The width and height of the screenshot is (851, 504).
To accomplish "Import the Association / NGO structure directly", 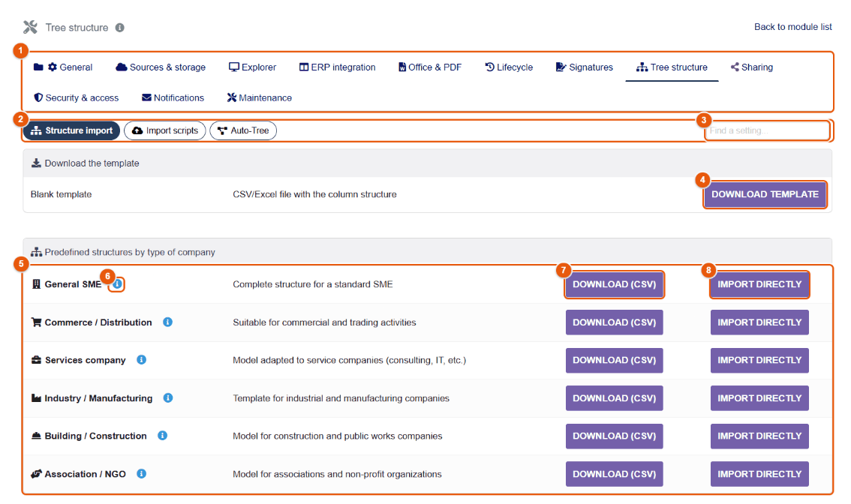I will pos(759,474).
